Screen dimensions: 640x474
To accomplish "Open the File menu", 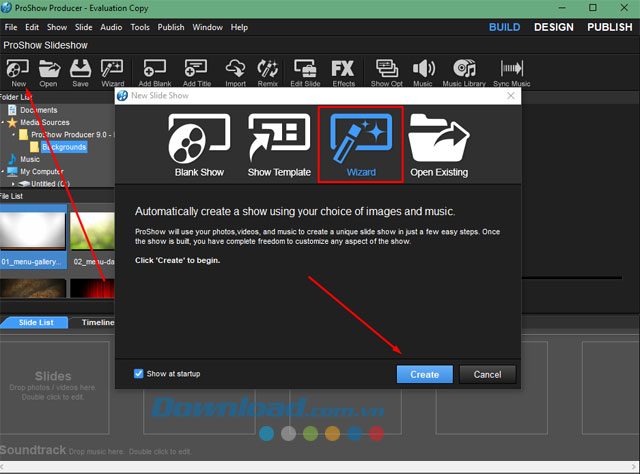I will coord(11,27).
